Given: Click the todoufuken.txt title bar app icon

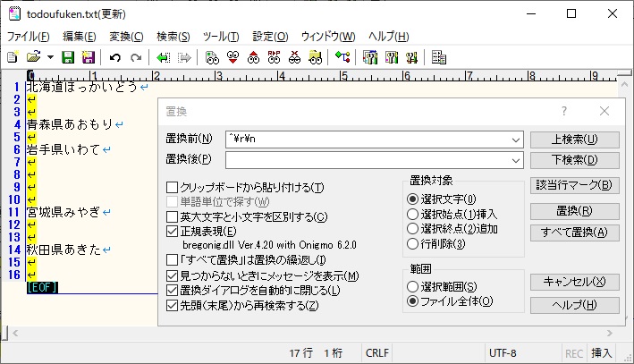Looking at the screenshot, I should pyautogui.click(x=14, y=13).
